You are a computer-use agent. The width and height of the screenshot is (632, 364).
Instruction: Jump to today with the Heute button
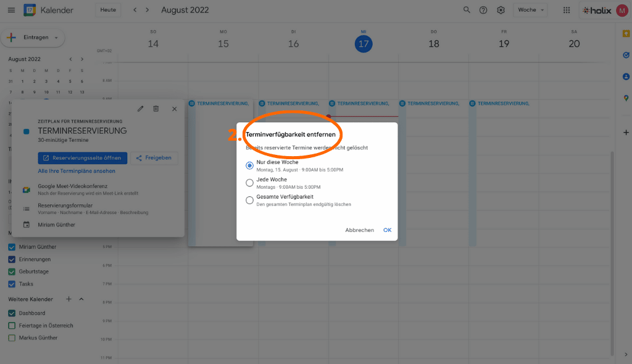[x=108, y=10]
